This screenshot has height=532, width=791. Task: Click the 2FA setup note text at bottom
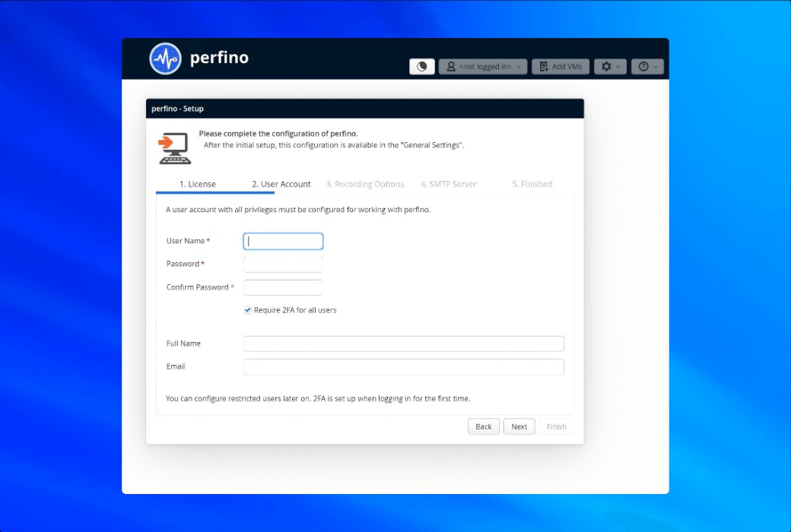click(x=318, y=398)
